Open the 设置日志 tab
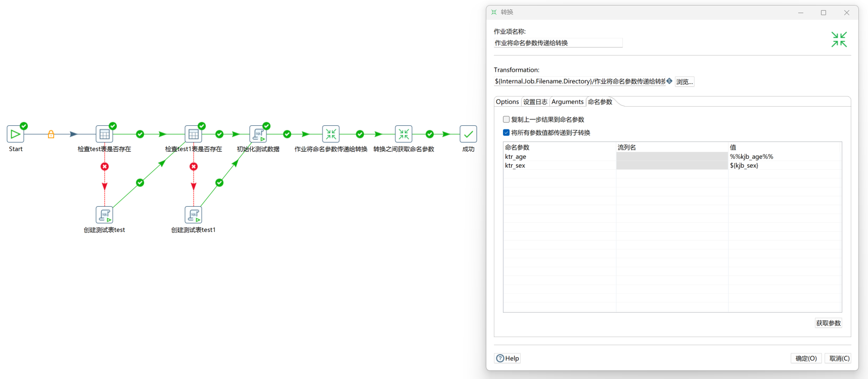The image size is (868, 379). coord(535,102)
